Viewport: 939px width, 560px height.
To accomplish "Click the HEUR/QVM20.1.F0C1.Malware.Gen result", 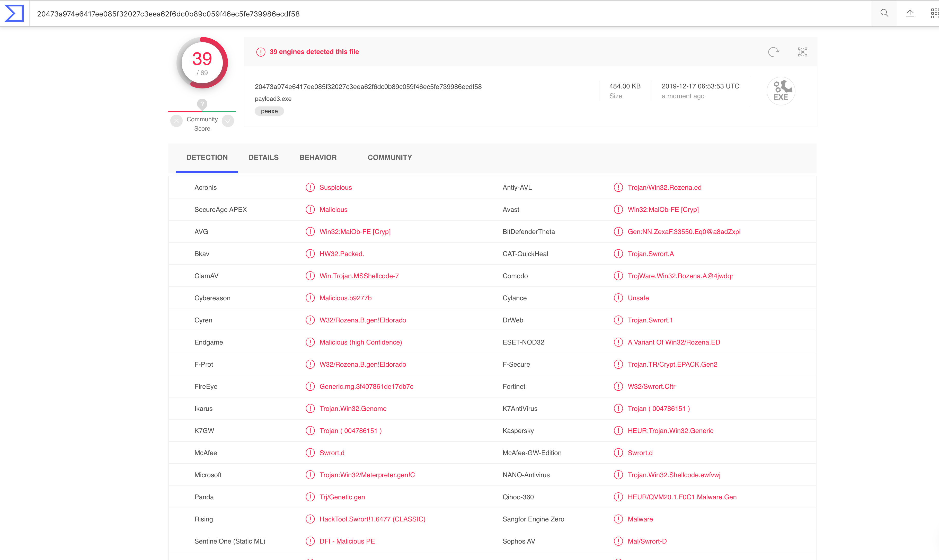I will pyautogui.click(x=682, y=497).
